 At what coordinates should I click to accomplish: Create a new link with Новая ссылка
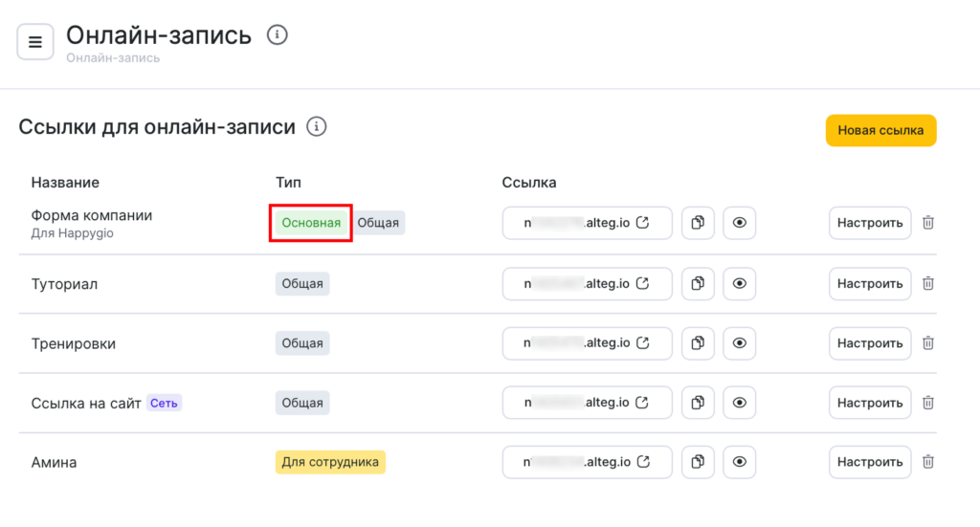[x=880, y=130]
